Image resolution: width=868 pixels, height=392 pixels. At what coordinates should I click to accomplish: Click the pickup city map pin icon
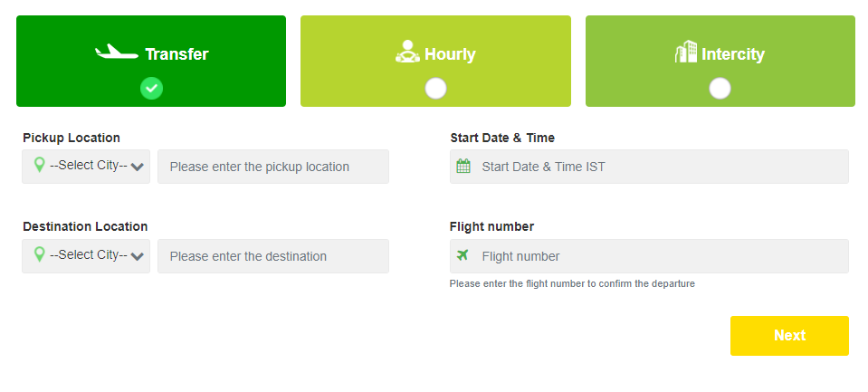click(x=39, y=165)
